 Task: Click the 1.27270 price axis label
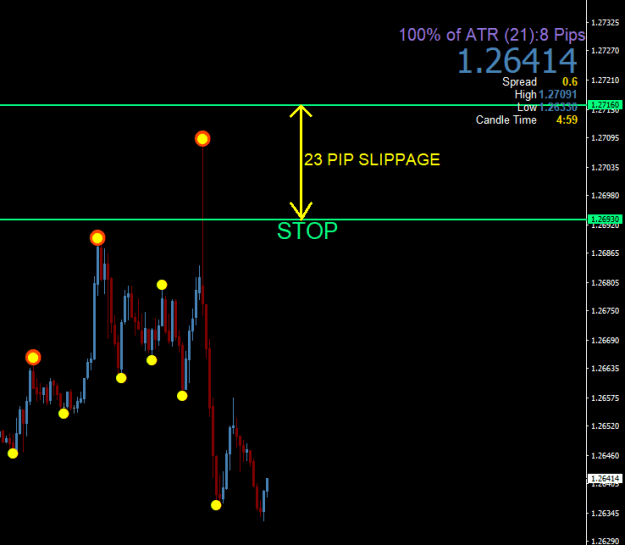click(605, 51)
